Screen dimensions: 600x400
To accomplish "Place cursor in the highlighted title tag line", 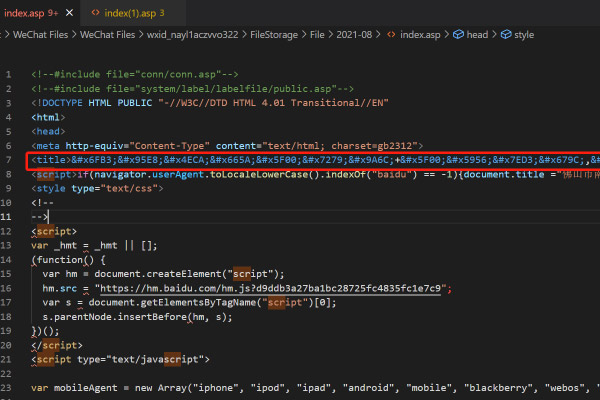I will click(300, 160).
